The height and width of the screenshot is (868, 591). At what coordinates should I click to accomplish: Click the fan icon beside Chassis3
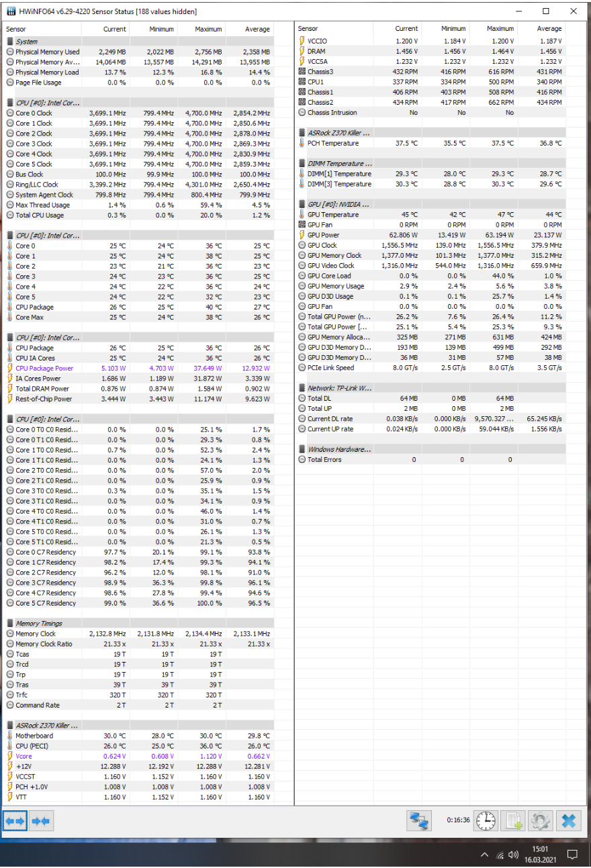[302, 72]
